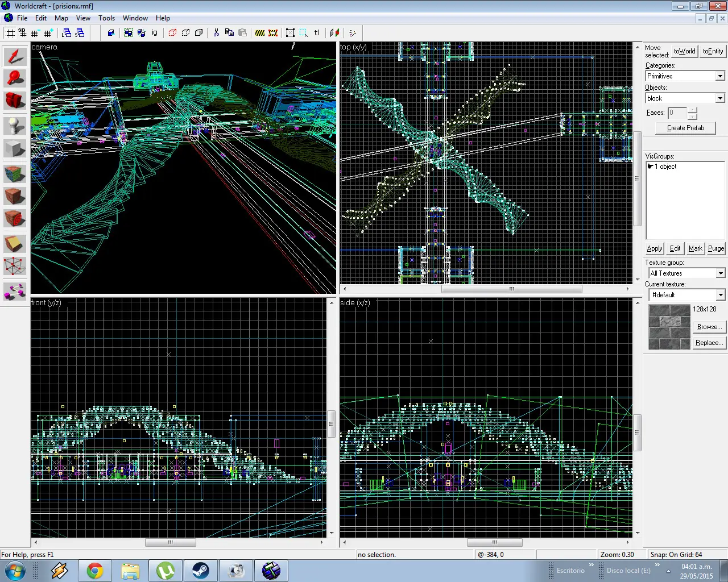Image resolution: width=728 pixels, height=582 pixels.
Task: Click the Load Window State icon
Action: (x=67, y=33)
